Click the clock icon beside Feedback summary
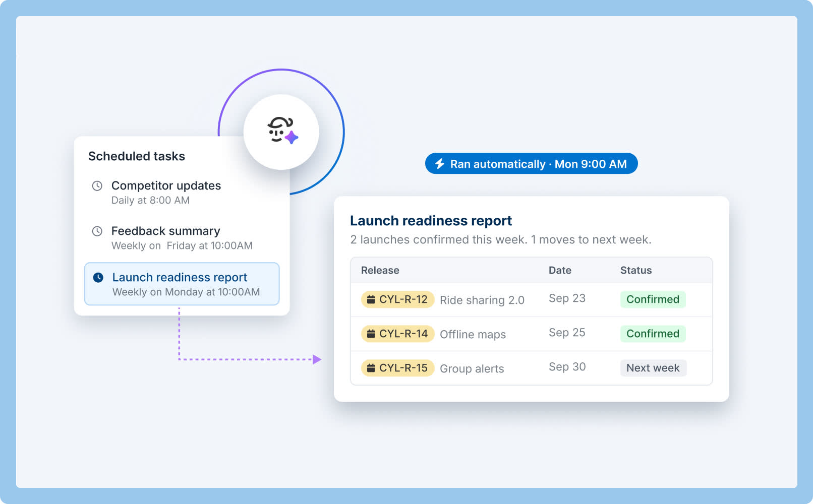This screenshot has height=504, width=813. (97, 231)
